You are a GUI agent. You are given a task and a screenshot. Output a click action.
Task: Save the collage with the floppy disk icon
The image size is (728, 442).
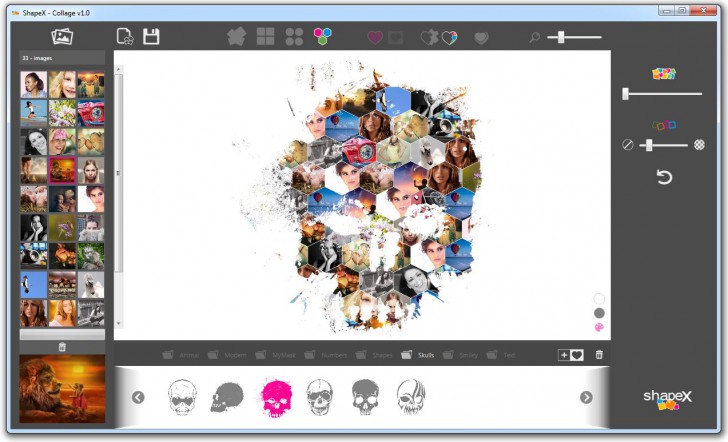tap(151, 36)
